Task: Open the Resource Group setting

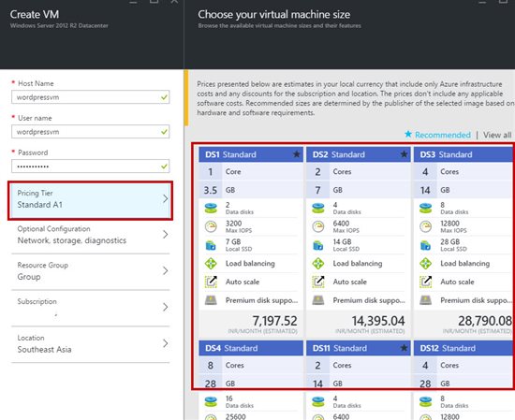Action: pos(90,271)
